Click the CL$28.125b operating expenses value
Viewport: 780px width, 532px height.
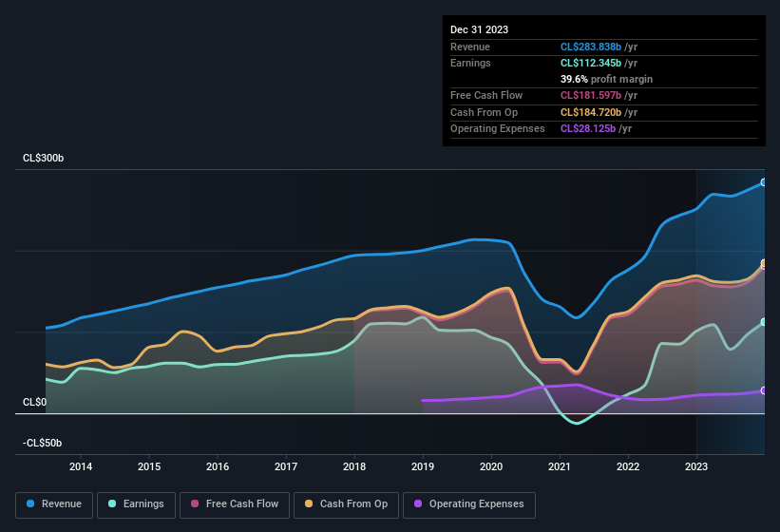(x=588, y=129)
